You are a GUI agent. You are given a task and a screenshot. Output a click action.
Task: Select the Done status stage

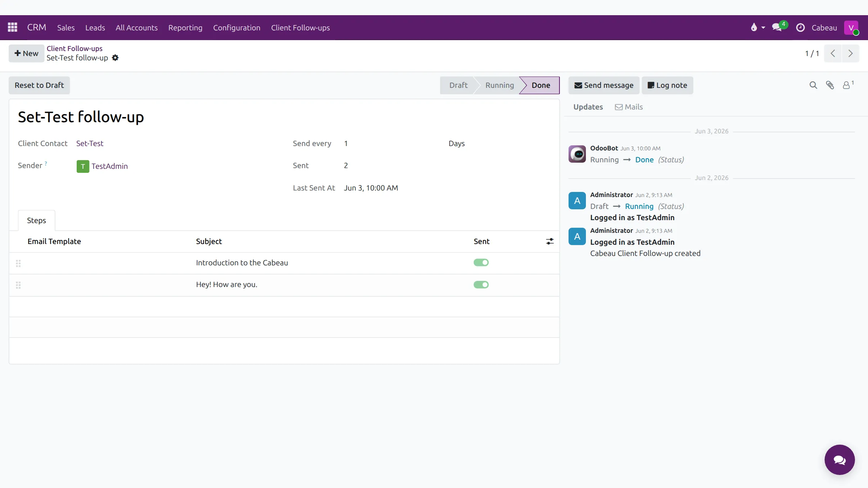541,85
